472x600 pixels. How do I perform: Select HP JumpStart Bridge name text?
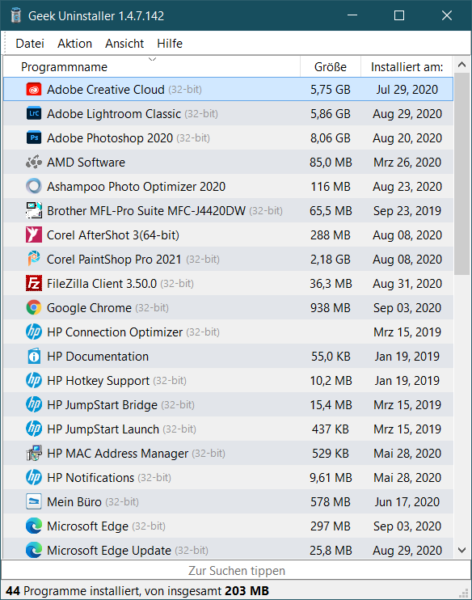102,404
